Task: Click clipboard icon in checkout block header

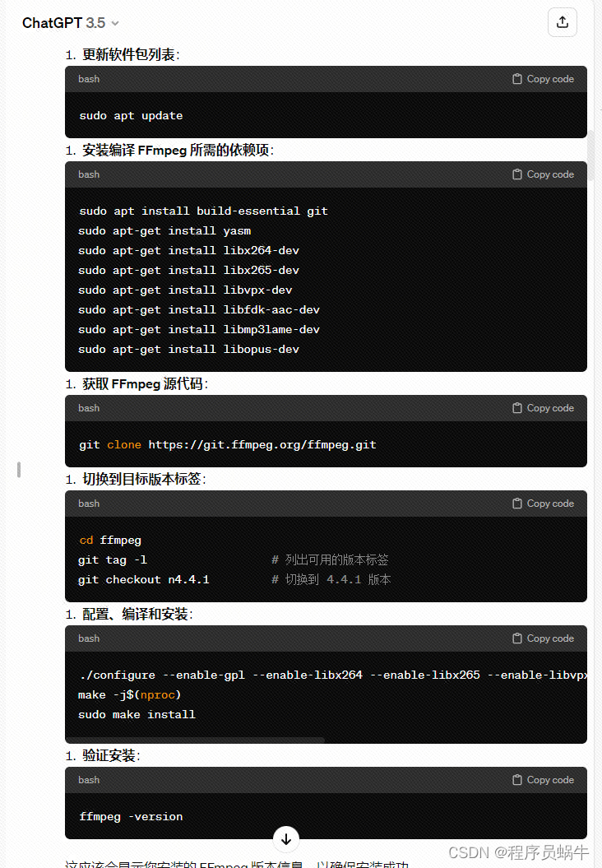Action: pyautogui.click(x=516, y=504)
